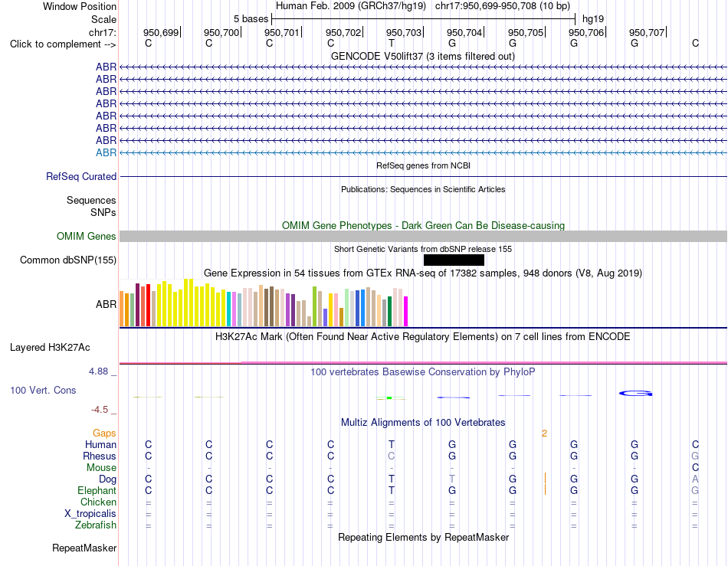Click the light-blue ABR transcript label
Screen dimensions: 728x566
tap(106, 152)
